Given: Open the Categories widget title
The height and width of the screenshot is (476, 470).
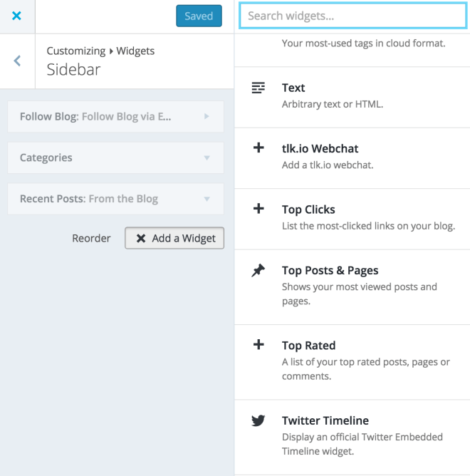Looking at the screenshot, I should tap(46, 157).
